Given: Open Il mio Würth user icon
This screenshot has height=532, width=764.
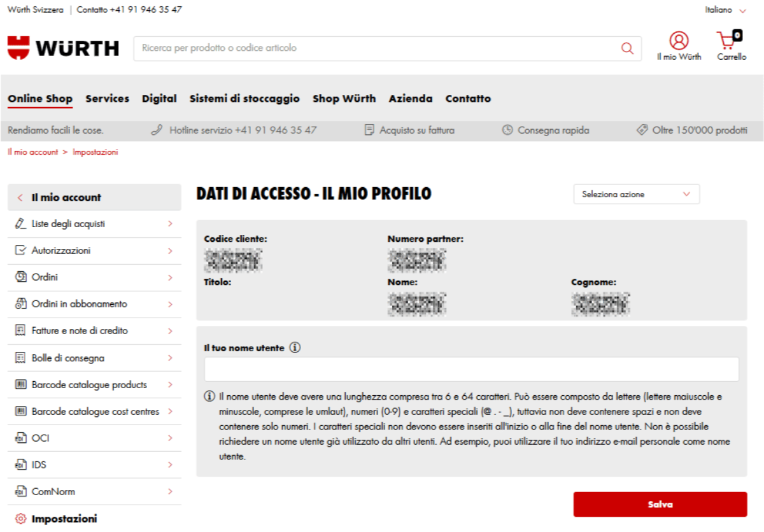Looking at the screenshot, I should click(679, 41).
